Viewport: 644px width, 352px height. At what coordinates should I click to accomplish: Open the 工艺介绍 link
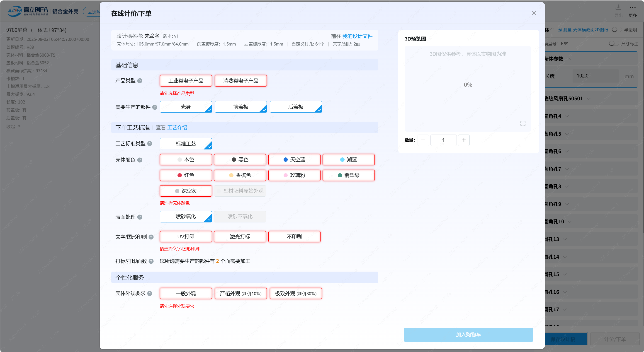point(177,127)
